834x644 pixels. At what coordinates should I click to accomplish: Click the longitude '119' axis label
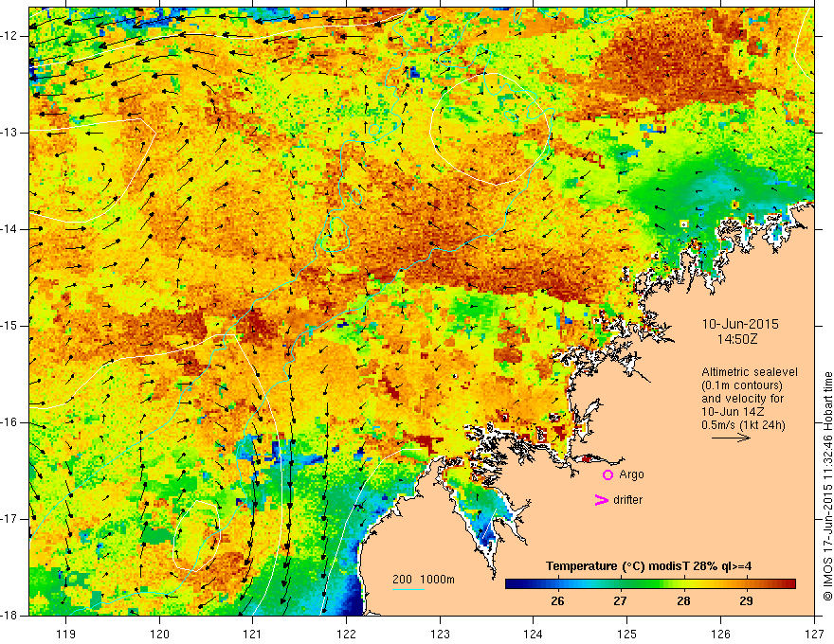pyautogui.click(x=66, y=634)
